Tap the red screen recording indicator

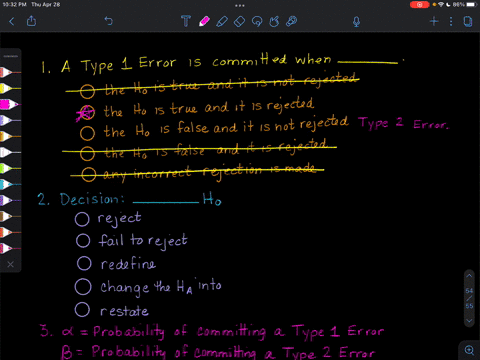pyautogui.click(x=419, y=5)
